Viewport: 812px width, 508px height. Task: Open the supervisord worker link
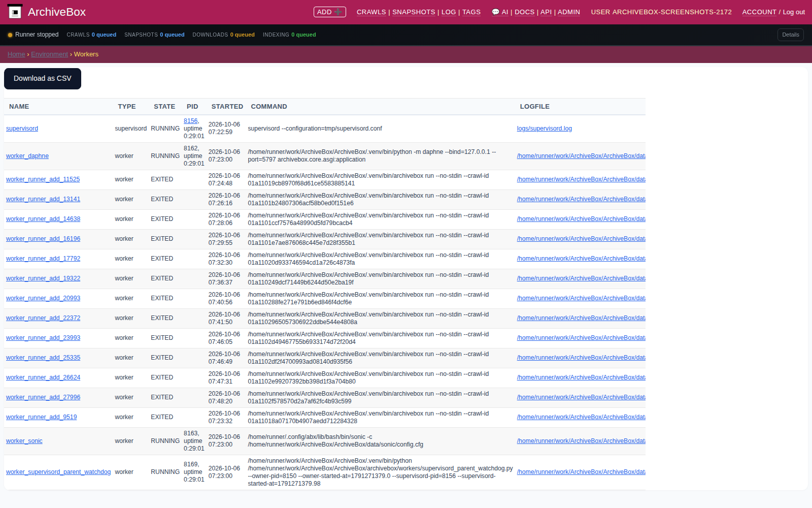click(22, 129)
